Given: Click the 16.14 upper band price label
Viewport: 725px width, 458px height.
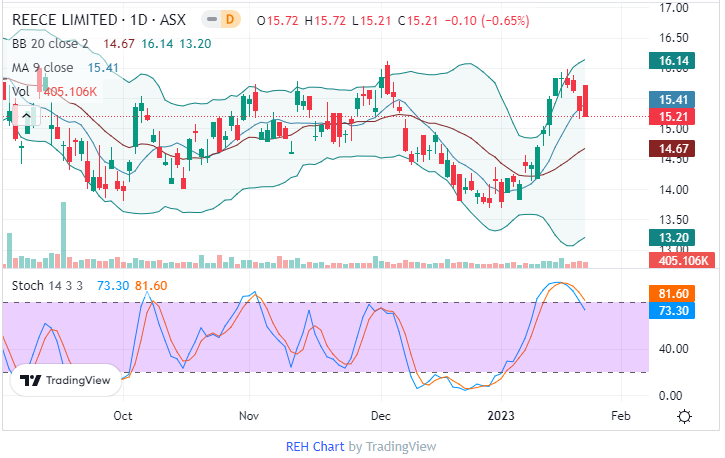Looking at the screenshot, I should click(671, 61).
